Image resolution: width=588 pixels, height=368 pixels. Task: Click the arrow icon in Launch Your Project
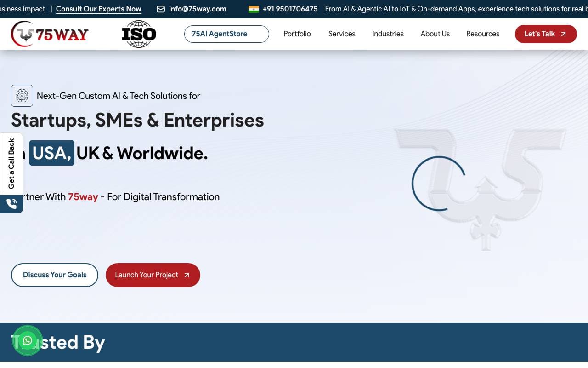tap(187, 275)
